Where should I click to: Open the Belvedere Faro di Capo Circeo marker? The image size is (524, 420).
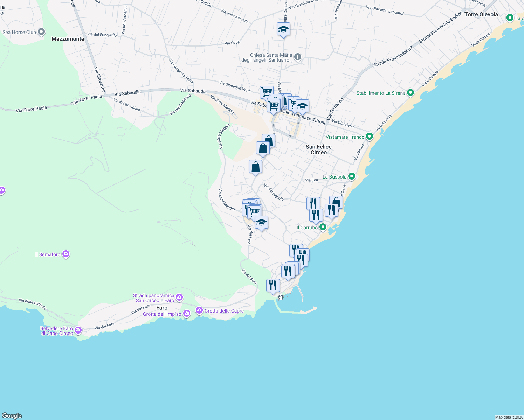coord(78,330)
